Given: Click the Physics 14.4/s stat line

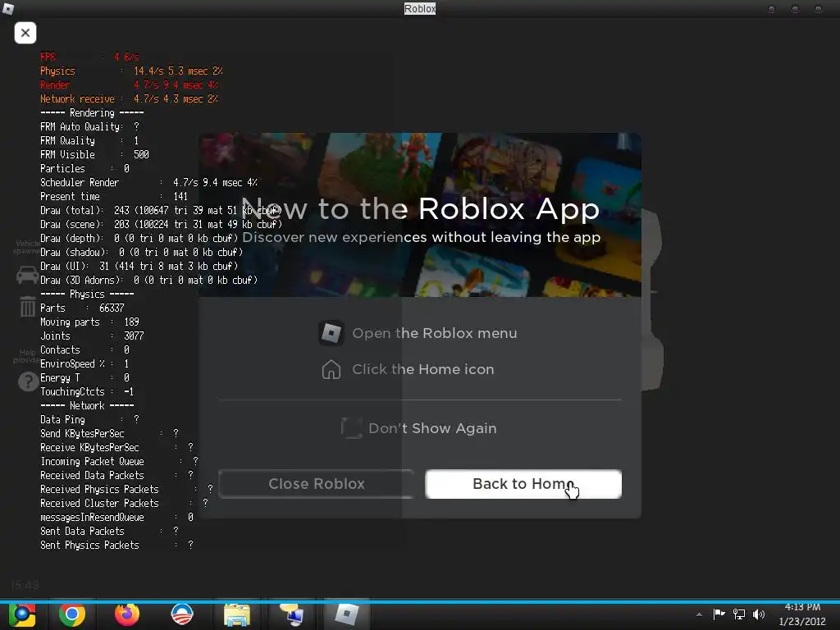Looking at the screenshot, I should pyautogui.click(x=131, y=71).
